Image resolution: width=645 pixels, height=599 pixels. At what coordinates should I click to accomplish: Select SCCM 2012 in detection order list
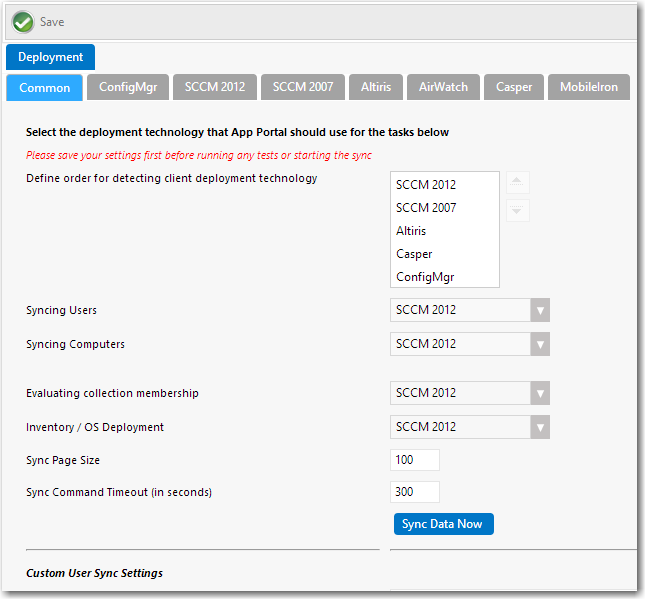pyautogui.click(x=444, y=185)
